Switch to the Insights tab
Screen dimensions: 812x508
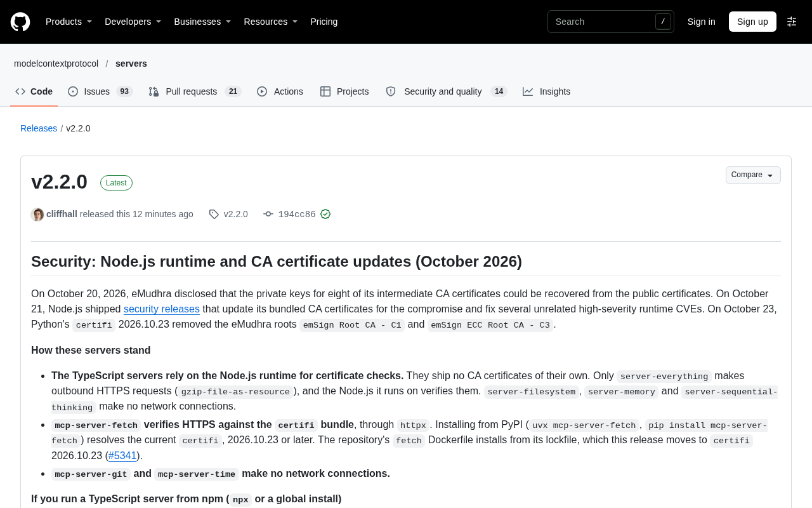[546, 91]
